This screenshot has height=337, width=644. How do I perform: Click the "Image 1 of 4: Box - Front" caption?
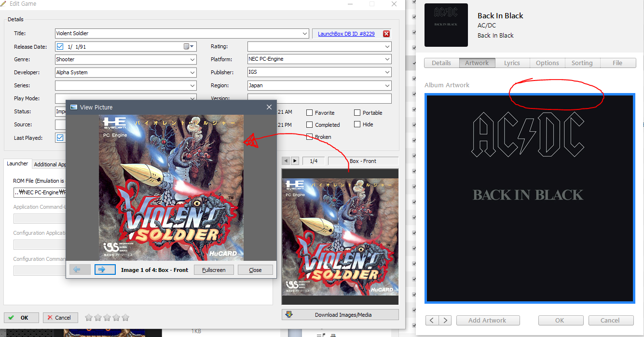pyautogui.click(x=154, y=270)
